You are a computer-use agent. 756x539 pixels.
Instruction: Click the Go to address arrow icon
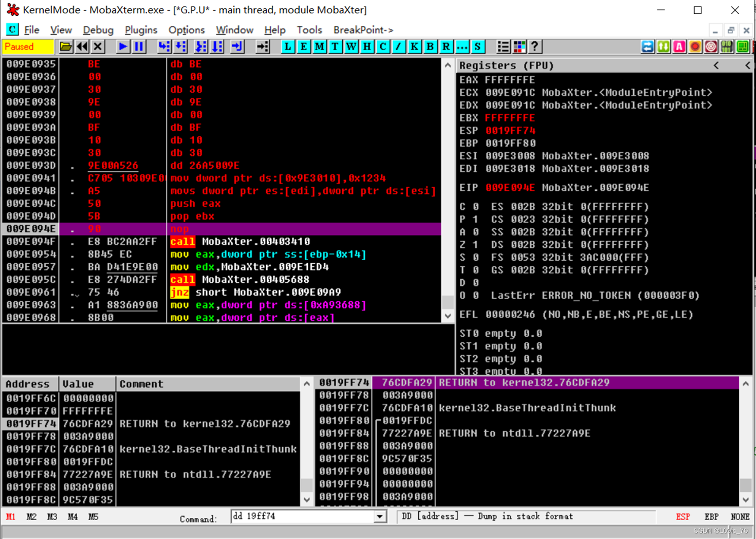(263, 47)
